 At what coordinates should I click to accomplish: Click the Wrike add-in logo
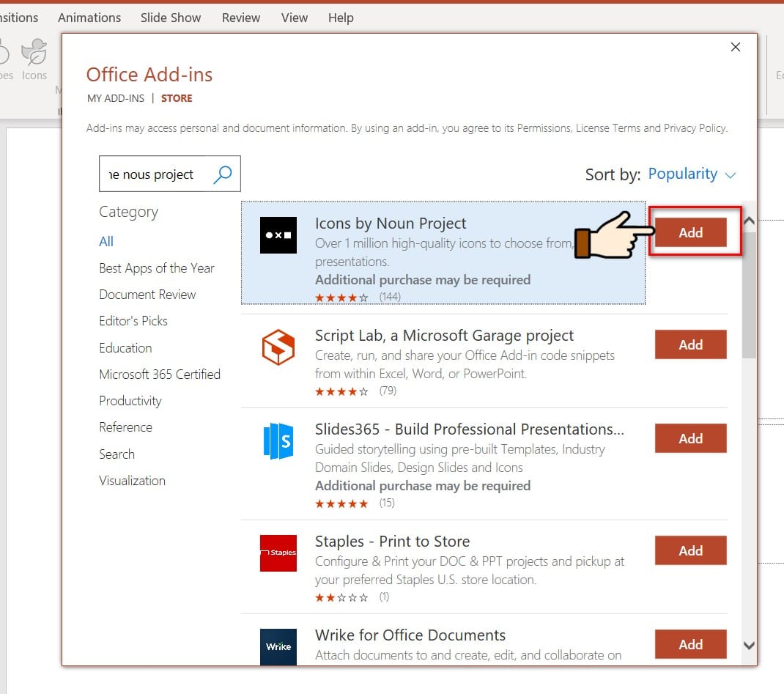click(x=278, y=646)
